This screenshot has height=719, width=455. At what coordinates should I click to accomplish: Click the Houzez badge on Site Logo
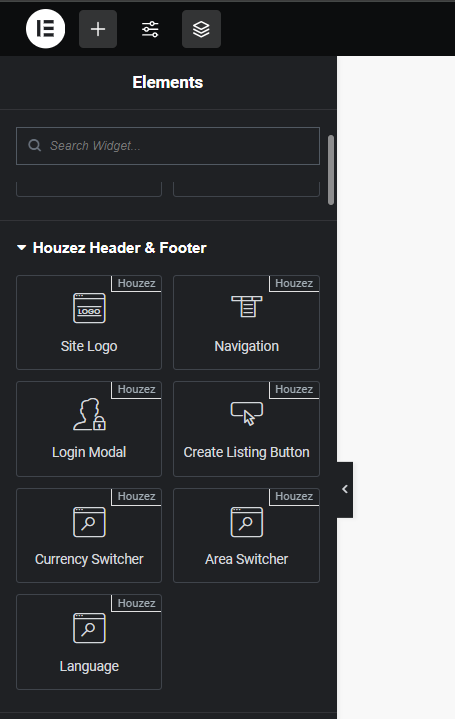click(136, 283)
